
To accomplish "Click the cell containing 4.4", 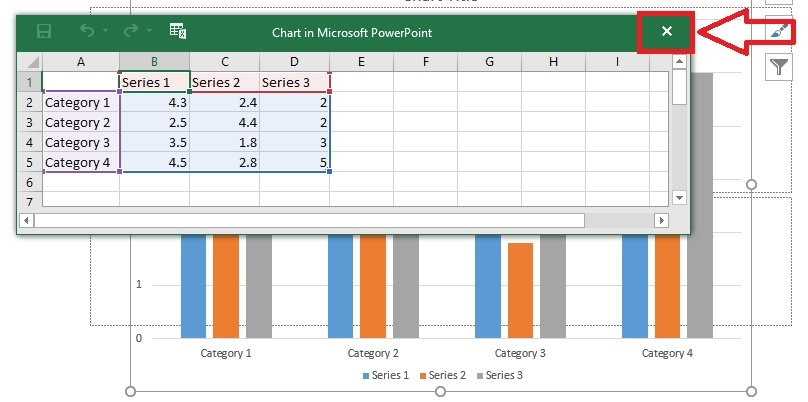I will click(x=224, y=123).
